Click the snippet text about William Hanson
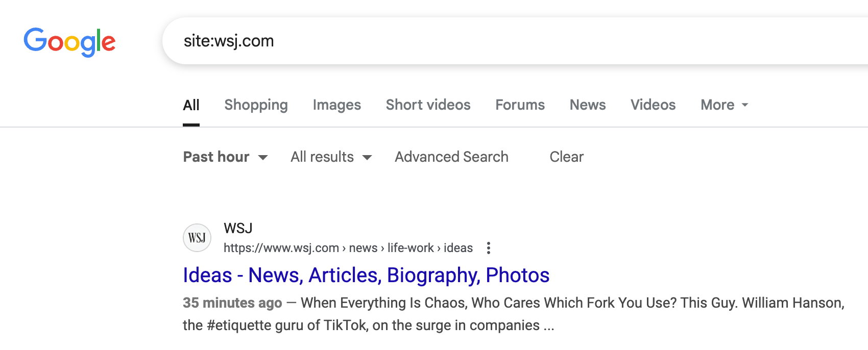 (514, 314)
